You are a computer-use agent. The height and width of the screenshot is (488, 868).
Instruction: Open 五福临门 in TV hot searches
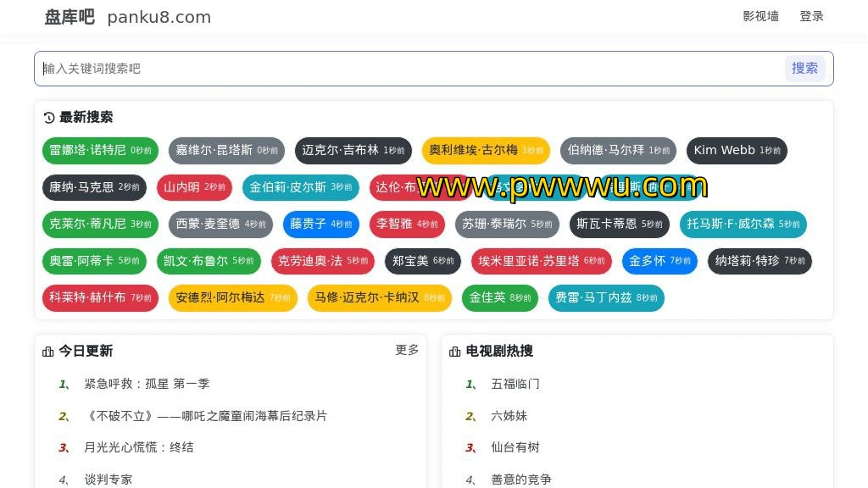click(x=515, y=384)
